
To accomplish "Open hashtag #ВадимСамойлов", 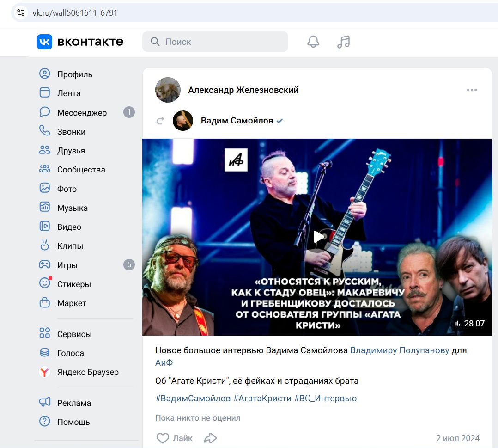I will 193,399.
